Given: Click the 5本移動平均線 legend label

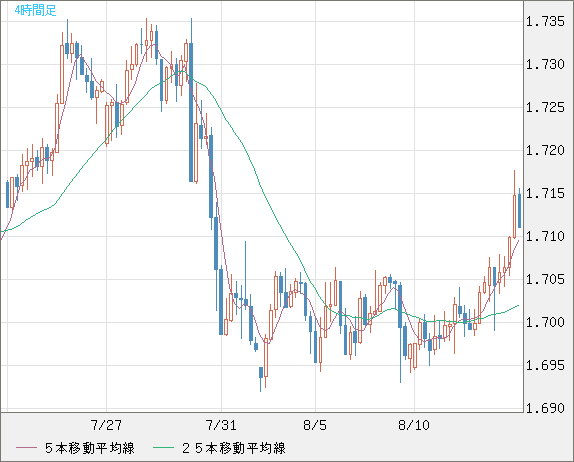Looking at the screenshot, I should pos(90,448).
